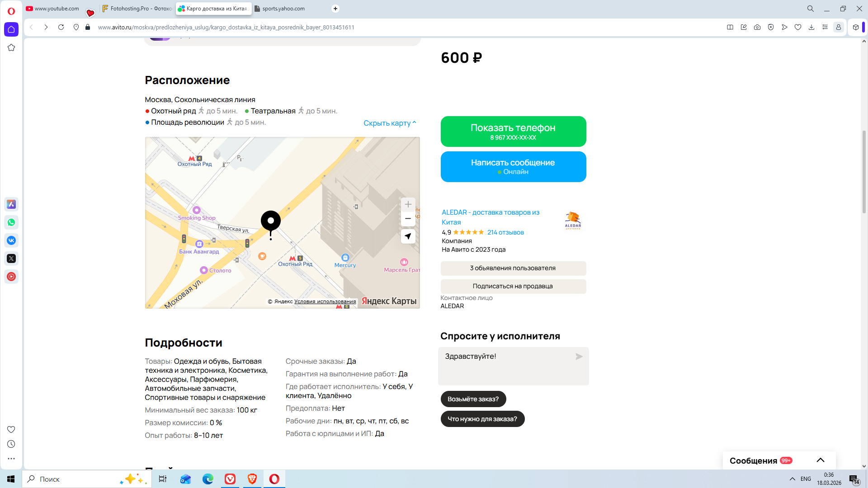This screenshot has width=868, height=488.
Task: Show hidden system tray icons
Action: (792, 479)
